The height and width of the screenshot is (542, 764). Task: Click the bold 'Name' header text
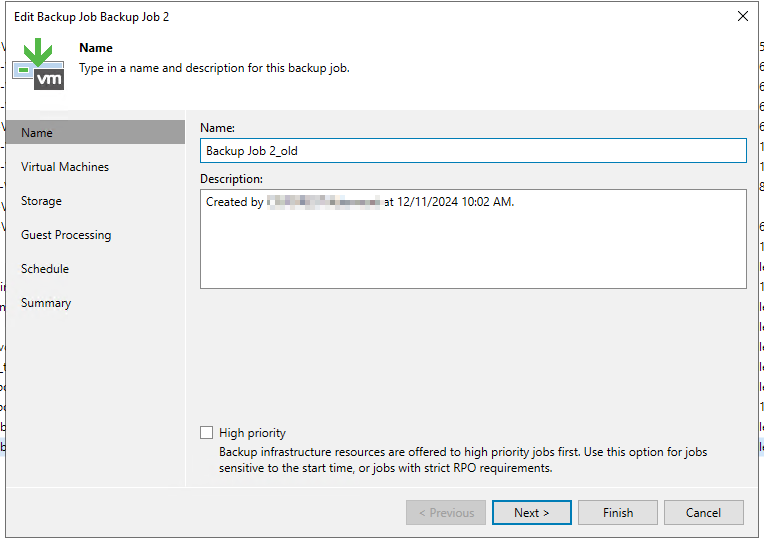(96, 48)
